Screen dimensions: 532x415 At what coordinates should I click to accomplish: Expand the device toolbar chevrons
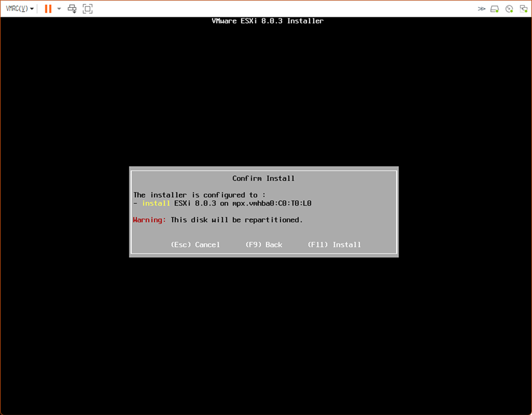(x=482, y=9)
